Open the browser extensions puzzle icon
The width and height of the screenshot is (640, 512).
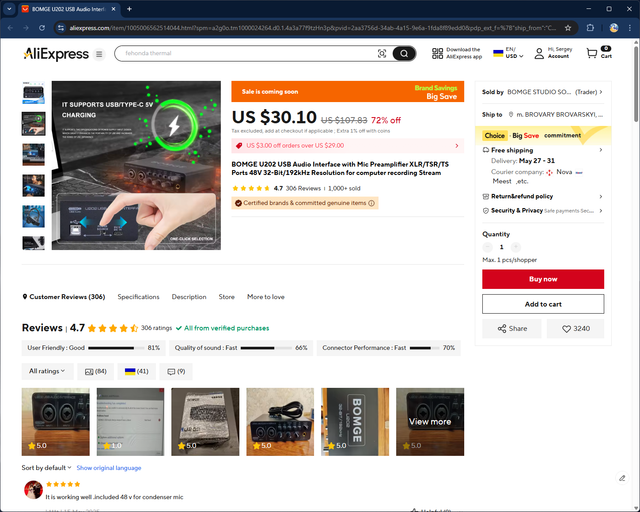click(590, 28)
